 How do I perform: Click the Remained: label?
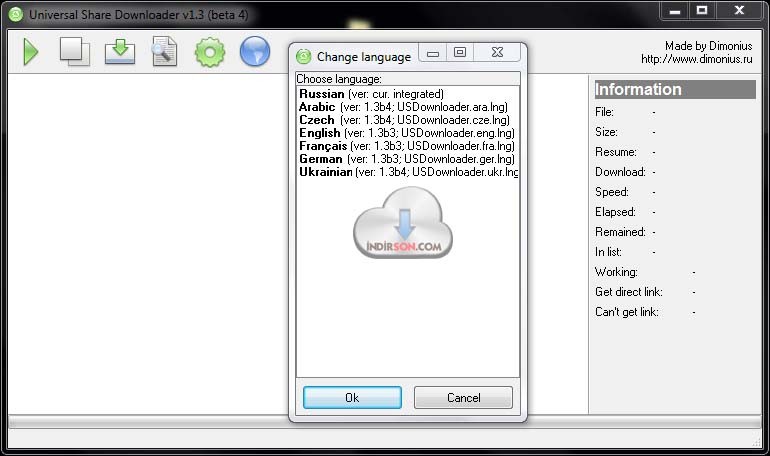pos(620,232)
